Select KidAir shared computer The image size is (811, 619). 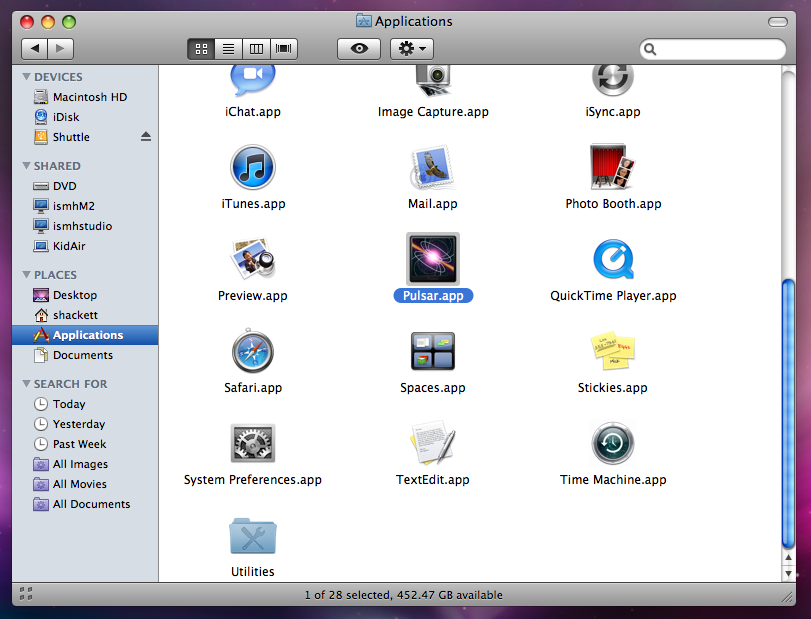tap(85, 246)
